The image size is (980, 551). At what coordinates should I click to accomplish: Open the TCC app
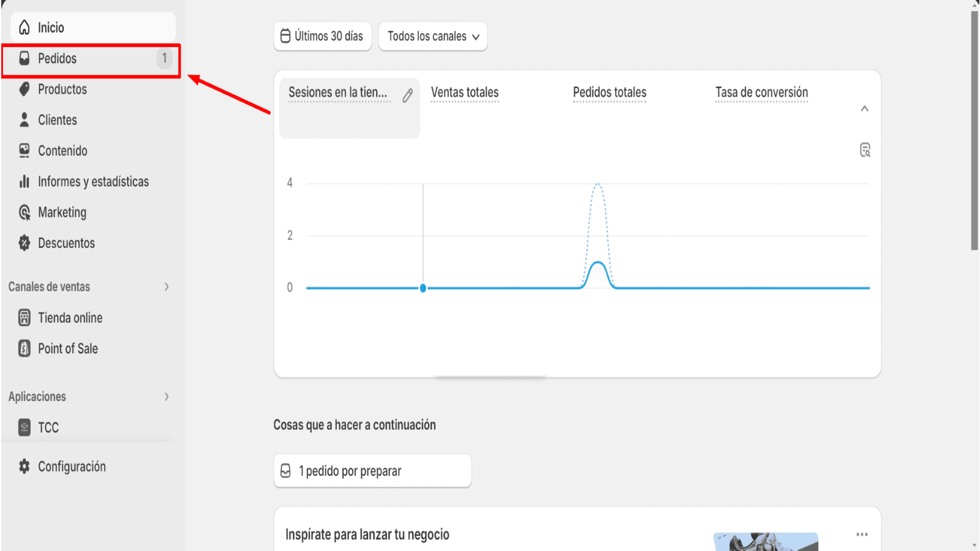tap(47, 427)
